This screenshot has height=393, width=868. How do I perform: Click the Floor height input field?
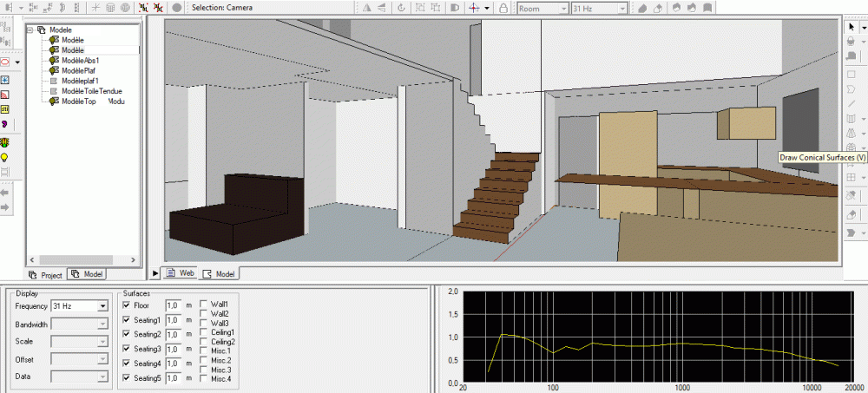coord(174,305)
